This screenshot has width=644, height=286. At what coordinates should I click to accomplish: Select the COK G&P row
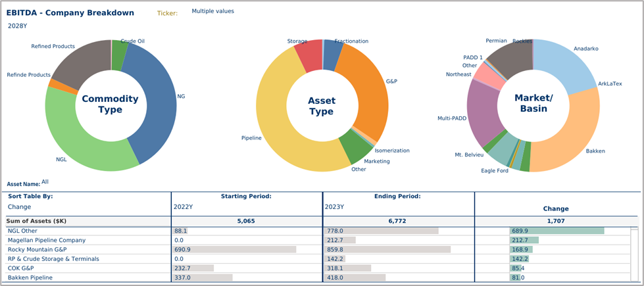(x=320, y=268)
